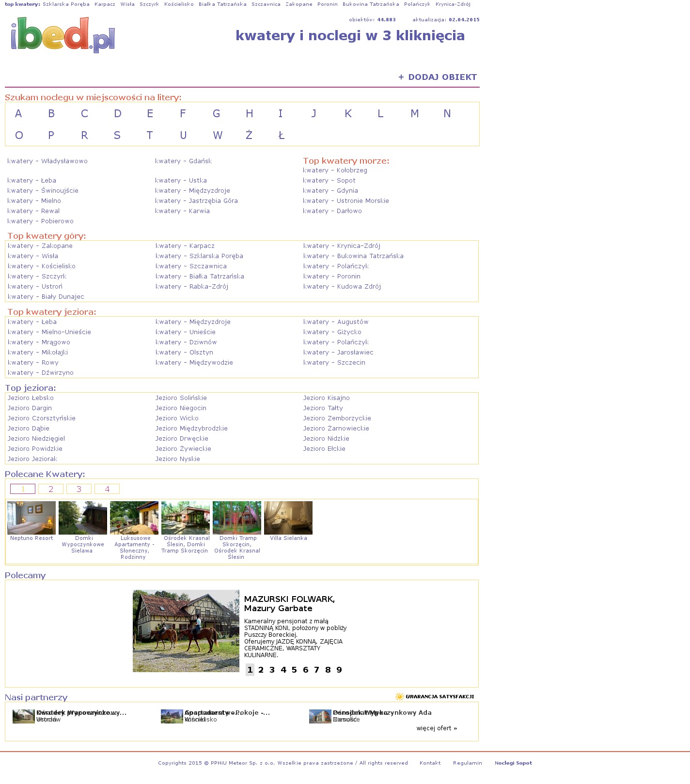The height and width of the screenshot is (784, 690).
Task: Click the + DODAJ OBIEKT button
Action: (x=438, y=77)
